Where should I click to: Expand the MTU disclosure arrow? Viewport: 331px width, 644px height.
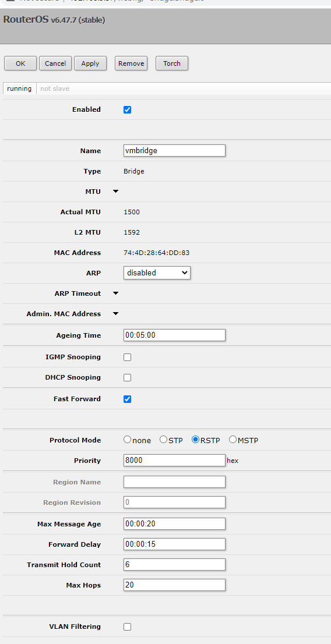click(115, 192)
